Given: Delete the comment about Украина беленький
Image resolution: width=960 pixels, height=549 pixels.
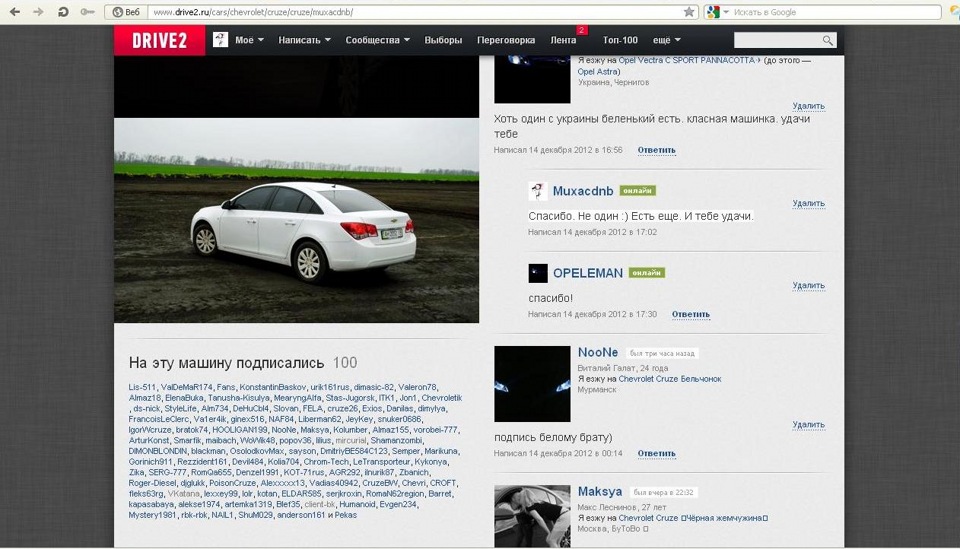Looking at the screenshot, I should tap(808, 106).
